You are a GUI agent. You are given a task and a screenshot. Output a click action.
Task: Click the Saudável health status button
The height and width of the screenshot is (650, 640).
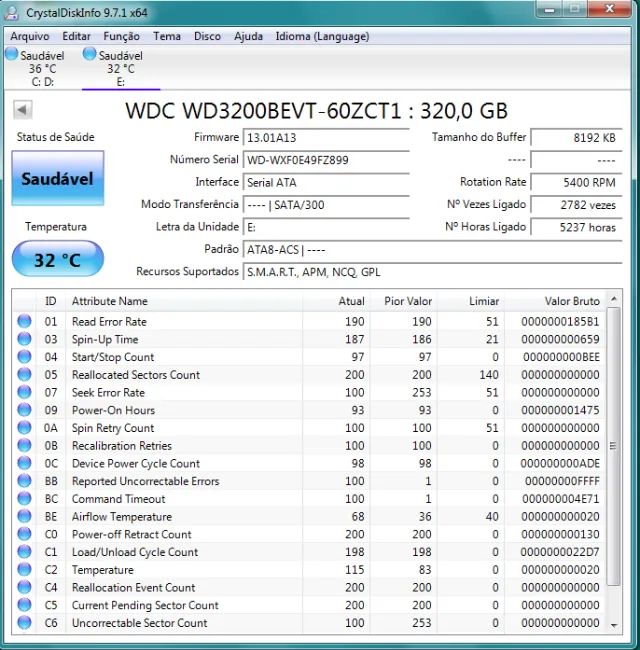(58, 179)
